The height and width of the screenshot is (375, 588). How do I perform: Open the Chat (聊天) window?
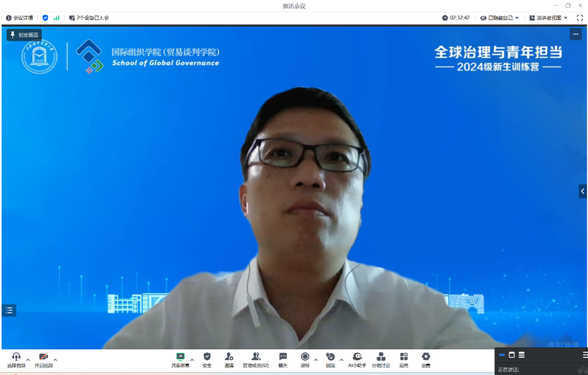(283, 360)
